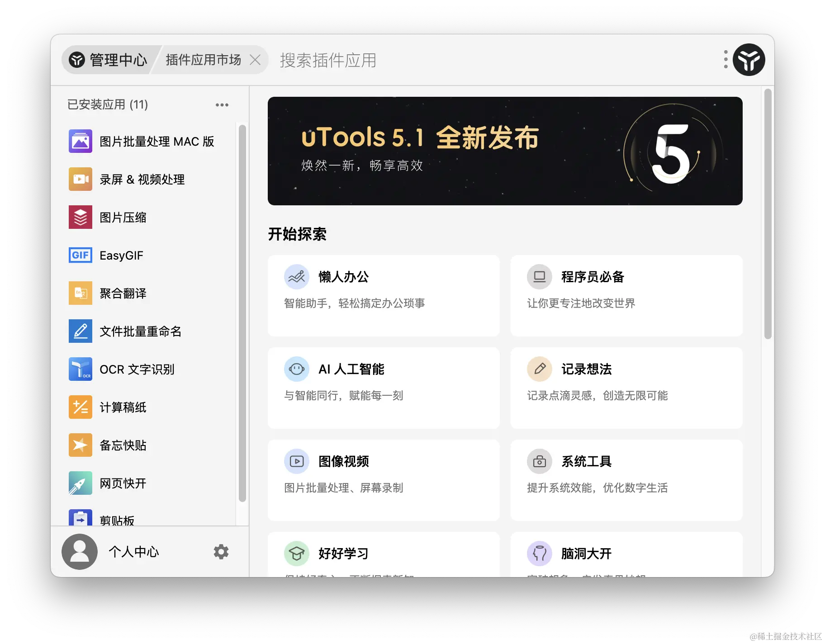Click the installed apps list scrollbar
Viewport: 825px width, 644px height.
242,313
